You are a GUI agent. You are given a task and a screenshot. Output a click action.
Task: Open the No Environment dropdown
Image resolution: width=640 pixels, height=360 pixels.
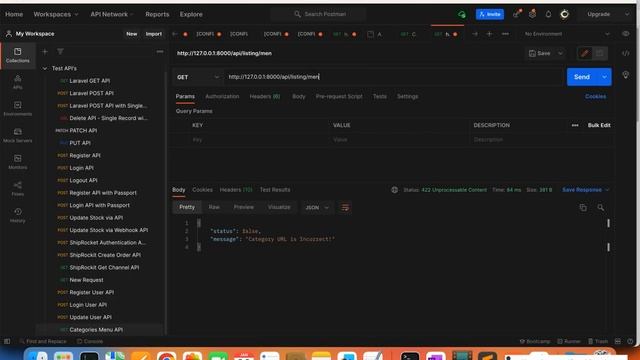point(567,34)
